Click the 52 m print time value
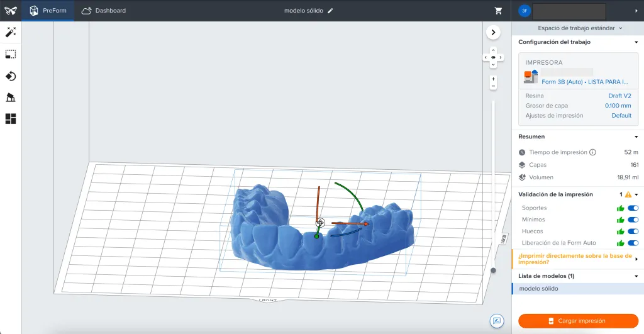 click(631, 152)
